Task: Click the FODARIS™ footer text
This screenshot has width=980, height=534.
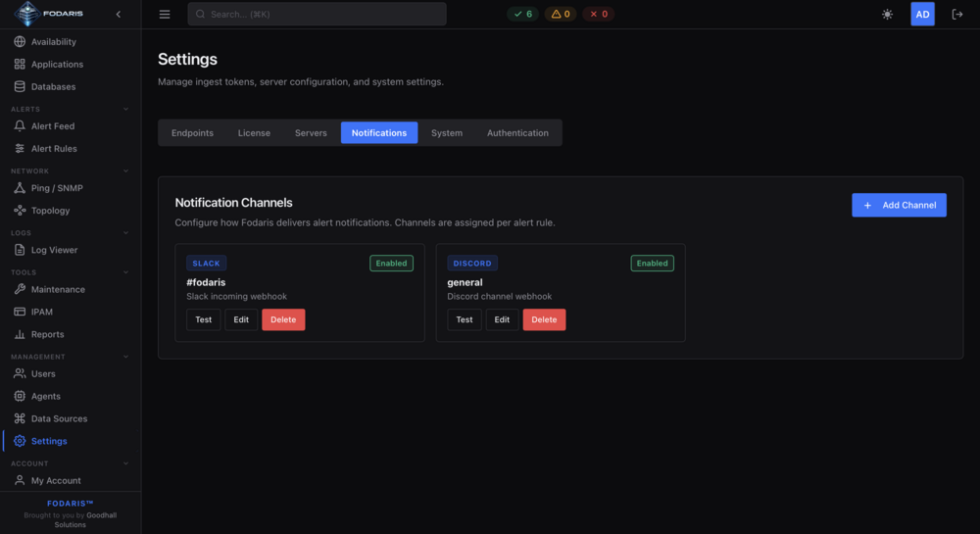Action: point(70,504)
